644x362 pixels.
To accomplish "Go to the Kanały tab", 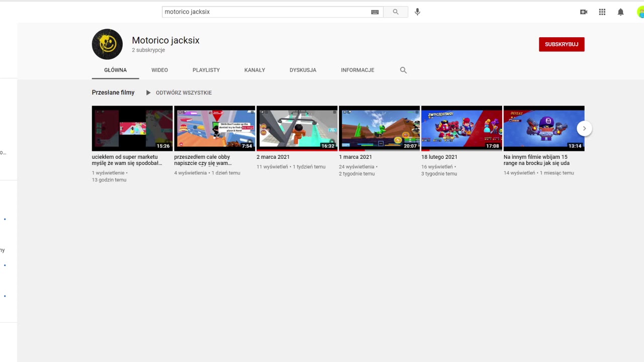I will click(255, 70).
